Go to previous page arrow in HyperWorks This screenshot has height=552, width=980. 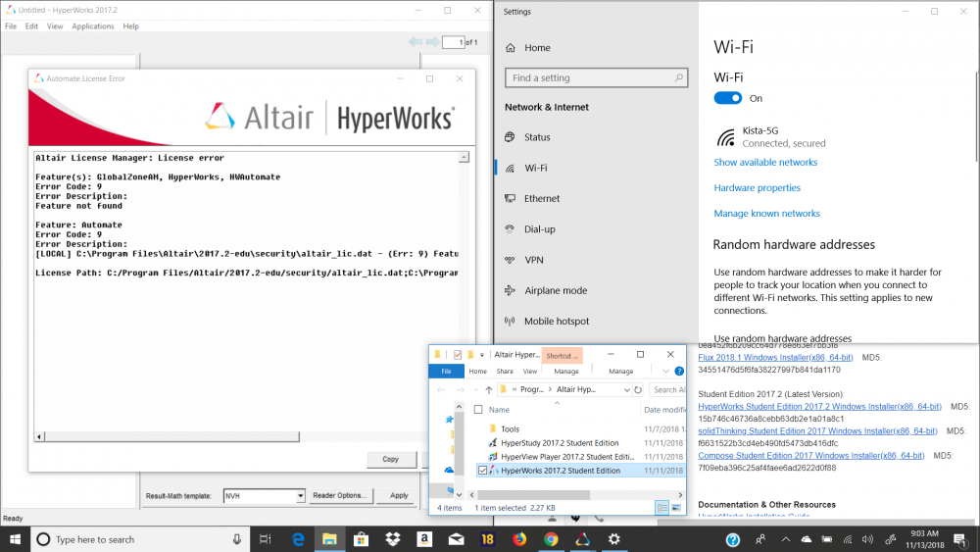[415, 42]
